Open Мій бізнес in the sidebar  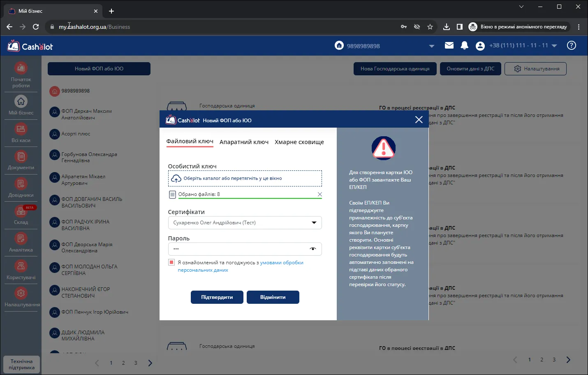tap(21, 105)
